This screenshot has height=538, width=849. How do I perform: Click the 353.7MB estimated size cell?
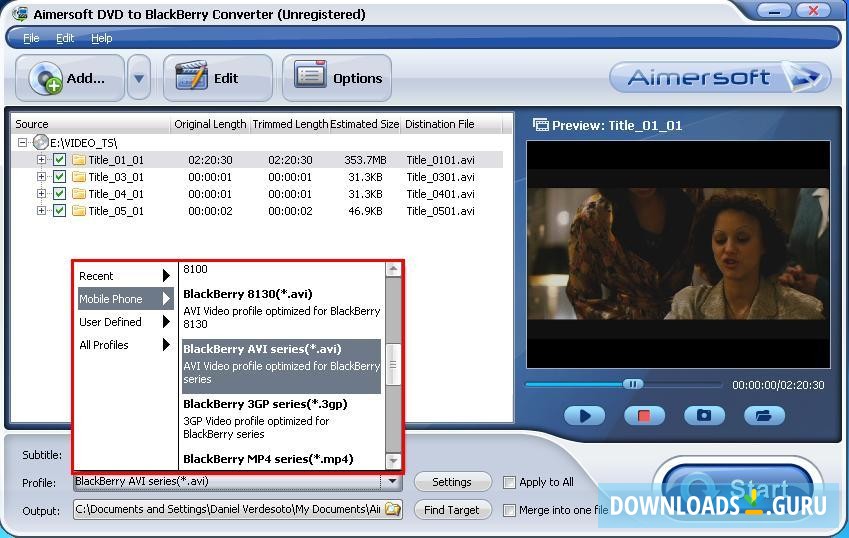click(365, 160)
